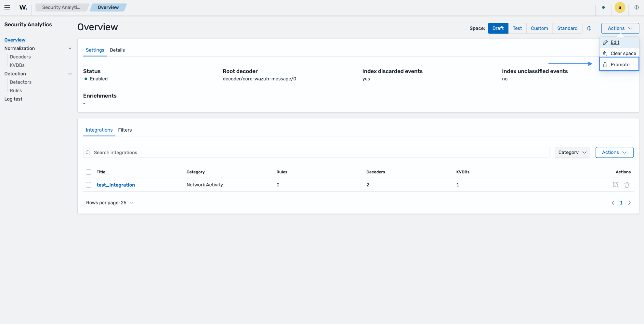The width and height of the screenshot is (644, 324).
Task: Open the integrations Actions button
Action: [x=614, y=153]
